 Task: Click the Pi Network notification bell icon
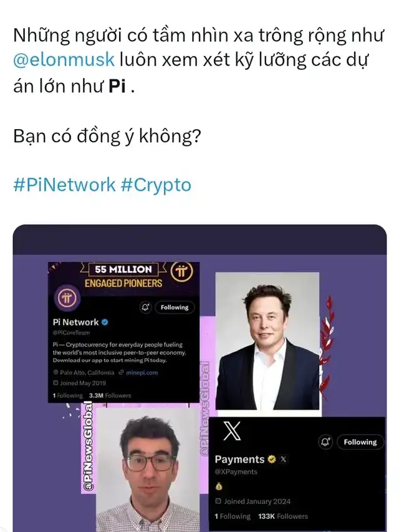point(145,307)
